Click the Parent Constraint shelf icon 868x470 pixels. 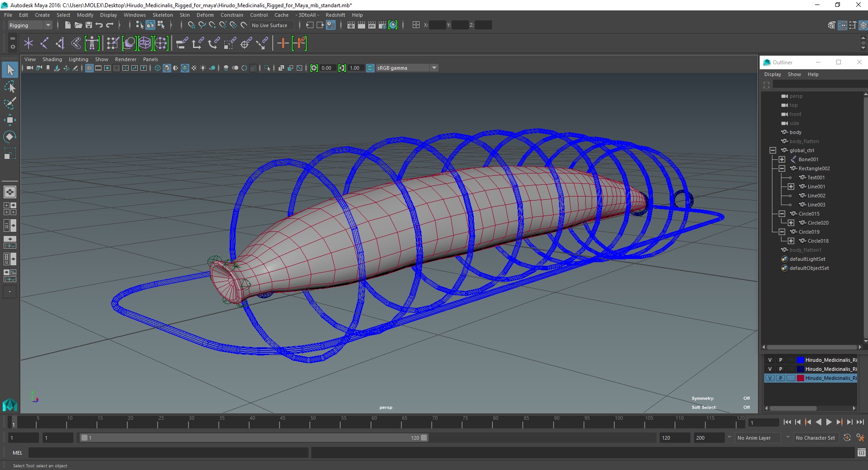pos(182,43)
